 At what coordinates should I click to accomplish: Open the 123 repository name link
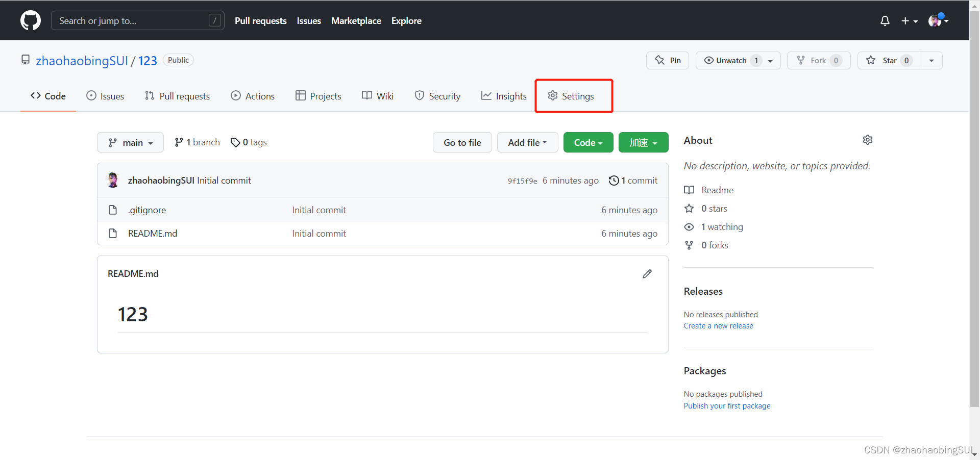148,61
